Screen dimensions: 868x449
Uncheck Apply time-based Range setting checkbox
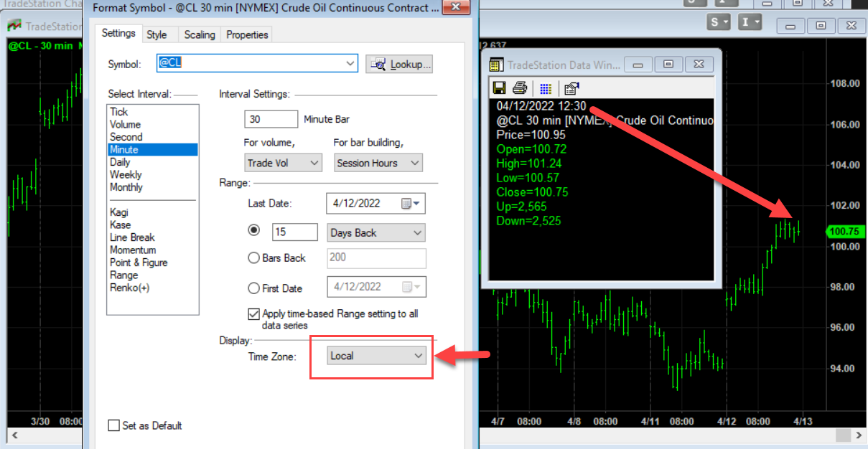(253, 314)
